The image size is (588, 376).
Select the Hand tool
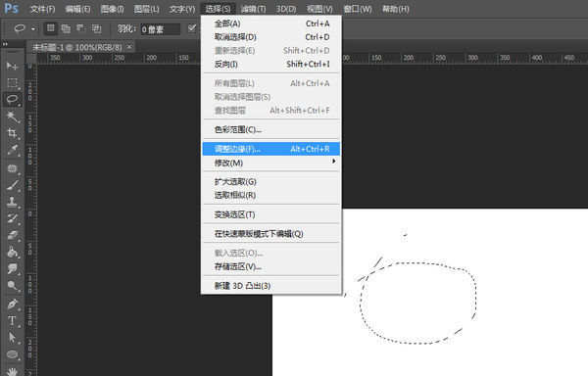tap(12, 371)
